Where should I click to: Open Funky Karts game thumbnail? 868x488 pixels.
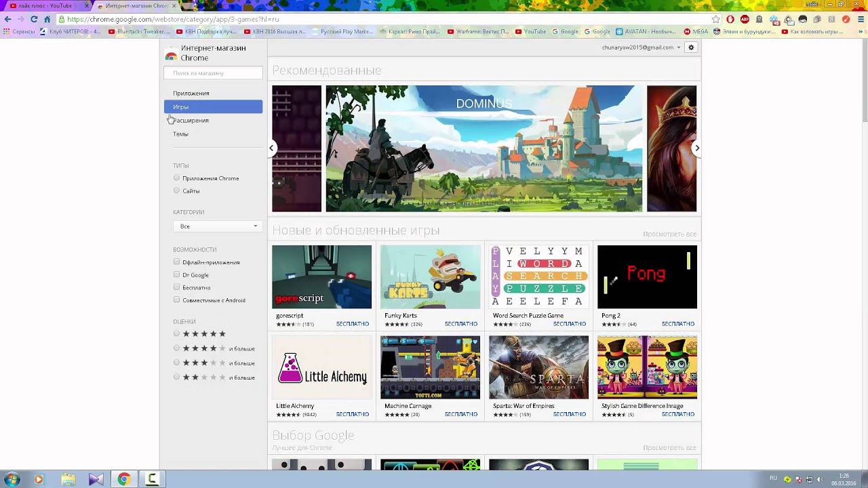pyautogui.click(x=430, y=277)
